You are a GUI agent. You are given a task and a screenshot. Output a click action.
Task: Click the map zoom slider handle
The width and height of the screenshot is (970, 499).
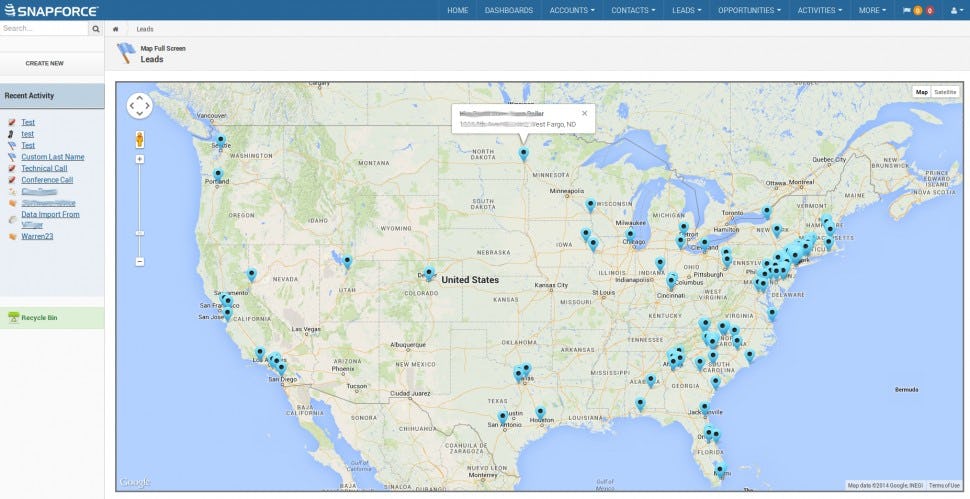point(140,233)
